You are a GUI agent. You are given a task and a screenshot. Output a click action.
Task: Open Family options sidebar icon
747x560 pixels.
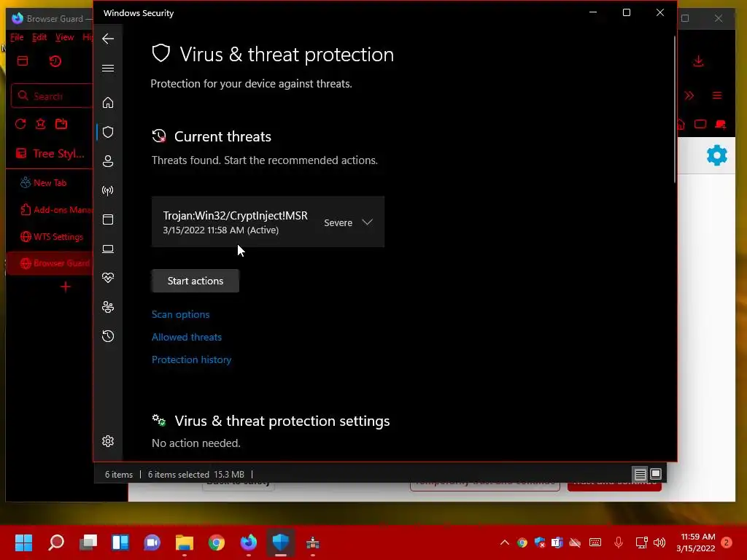[108, 307]
